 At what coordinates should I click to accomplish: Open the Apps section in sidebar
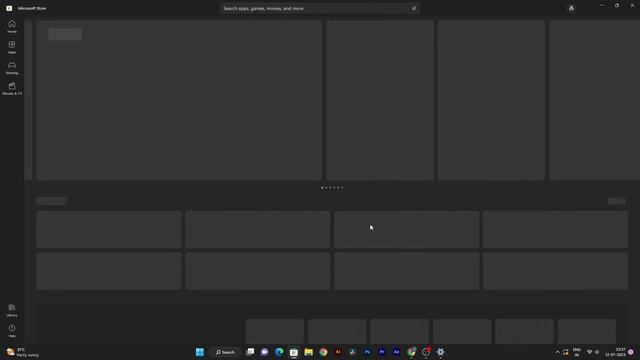[12, 47]
